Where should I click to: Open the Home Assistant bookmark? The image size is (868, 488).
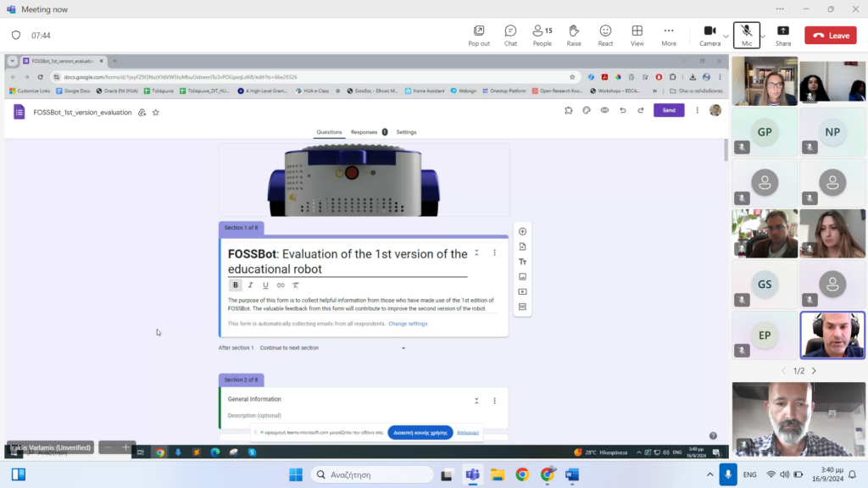(x=424, y=91)
